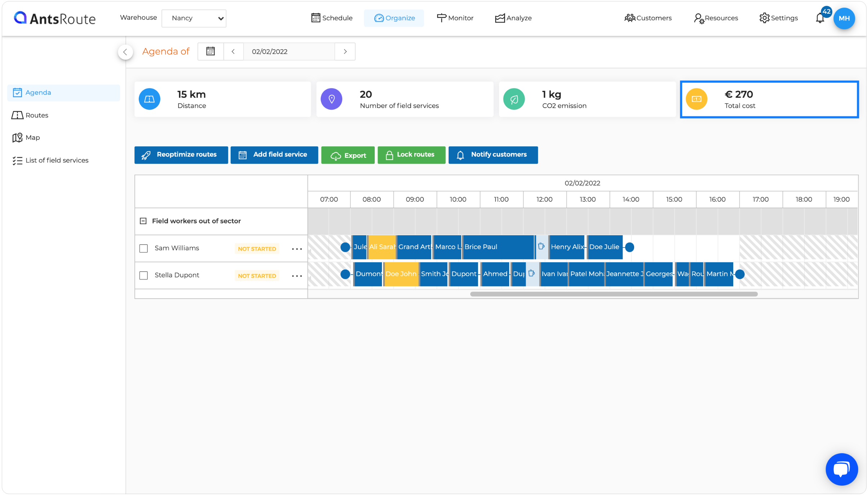Click Stella Dupont route end marker
868x495 pixels.
[740, 274]
